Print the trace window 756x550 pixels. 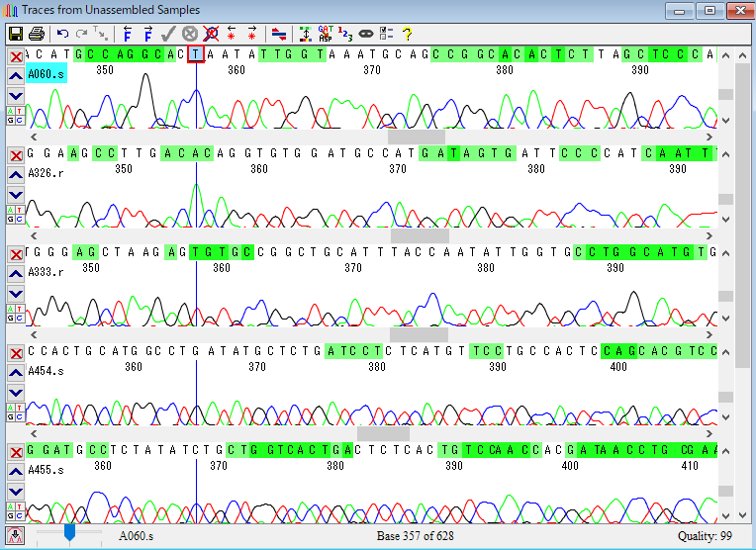[x=37, y=34]
